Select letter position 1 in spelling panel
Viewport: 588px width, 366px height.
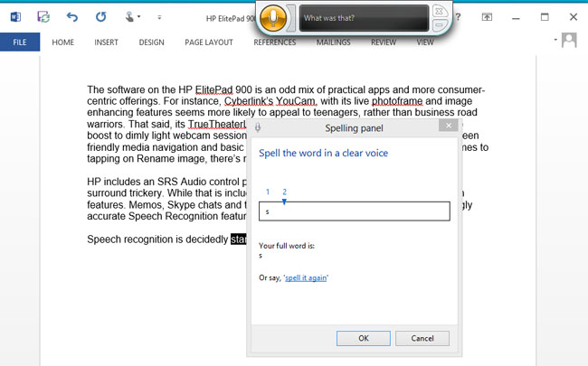tap(268, 192)
